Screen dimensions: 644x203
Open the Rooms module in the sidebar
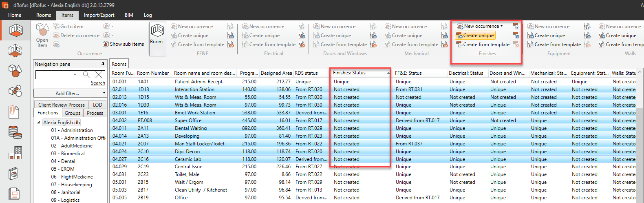(15, 30)
